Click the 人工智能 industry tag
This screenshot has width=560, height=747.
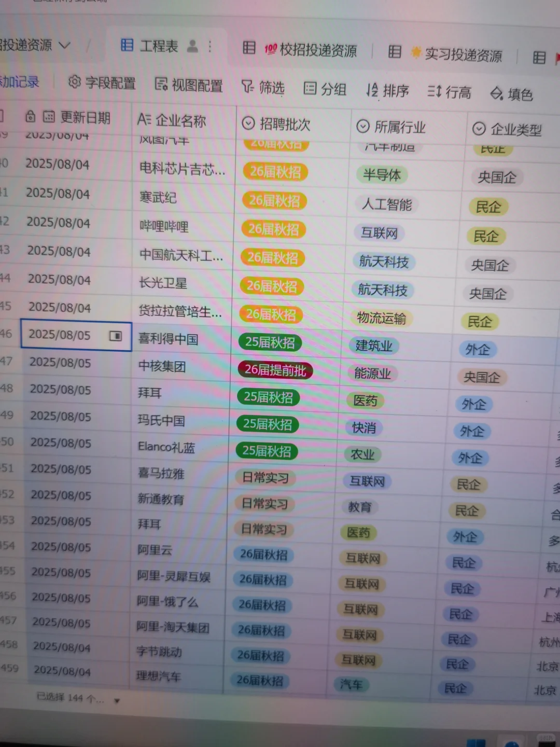(x=387, y=204)
